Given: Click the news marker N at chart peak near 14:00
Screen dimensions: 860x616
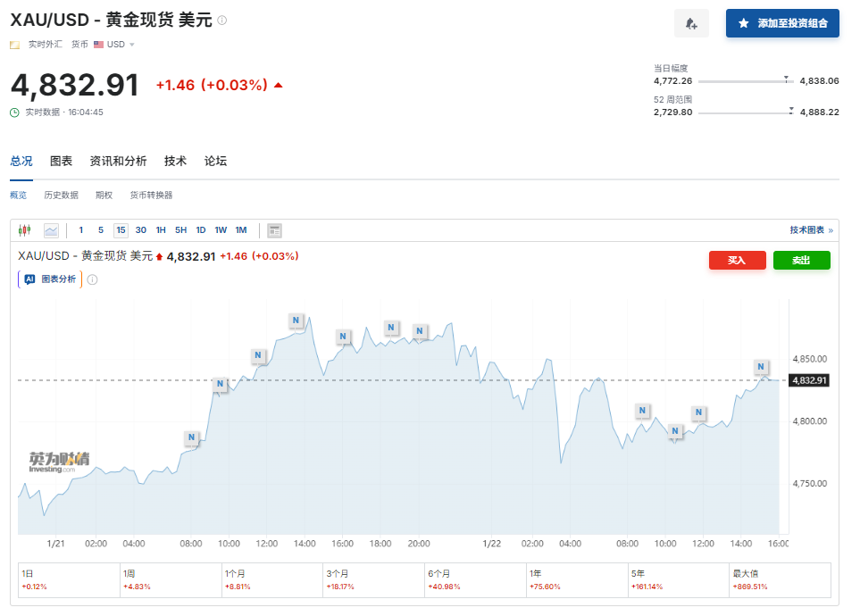Looking at the screenshot, I should [296, 320].
